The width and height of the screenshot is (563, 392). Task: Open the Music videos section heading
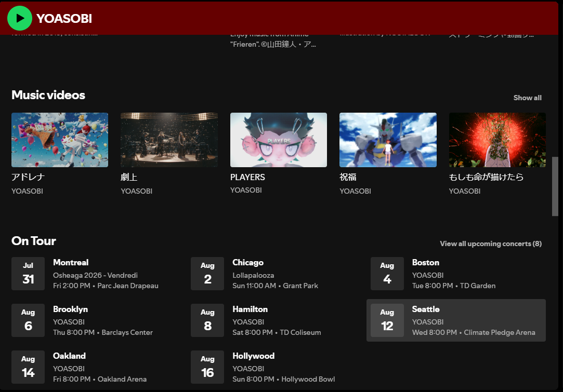click(x=48, y=95)
